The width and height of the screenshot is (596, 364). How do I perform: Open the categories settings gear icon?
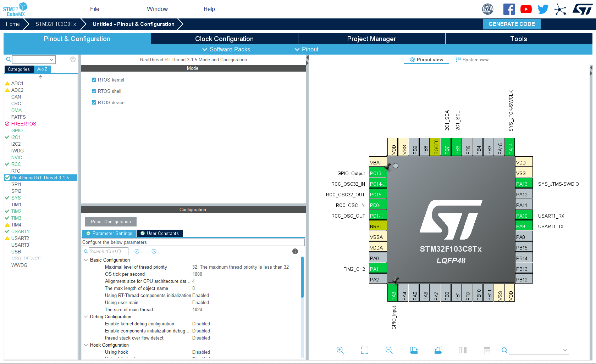point(73,59)
